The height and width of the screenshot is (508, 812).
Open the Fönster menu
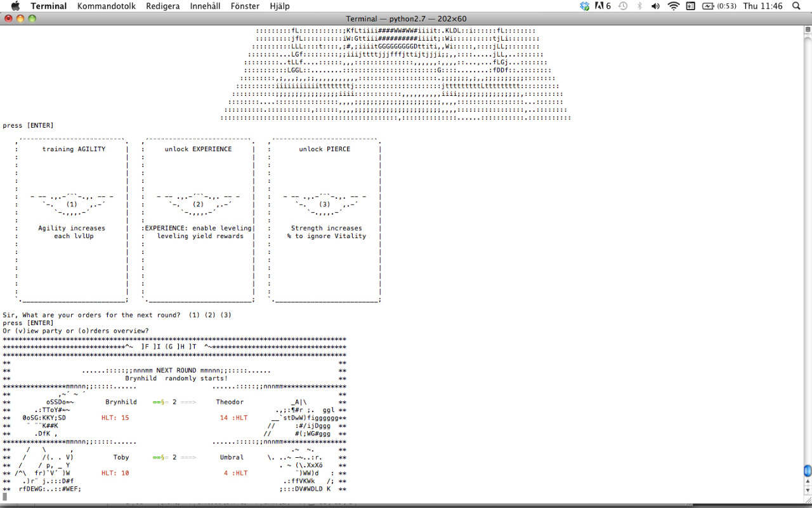[x=245, y=6]
